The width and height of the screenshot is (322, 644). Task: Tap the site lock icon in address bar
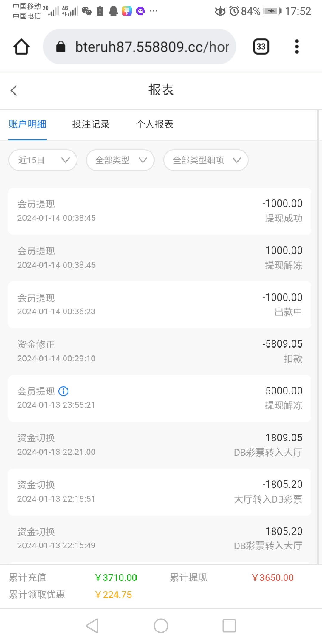point(61,47)
